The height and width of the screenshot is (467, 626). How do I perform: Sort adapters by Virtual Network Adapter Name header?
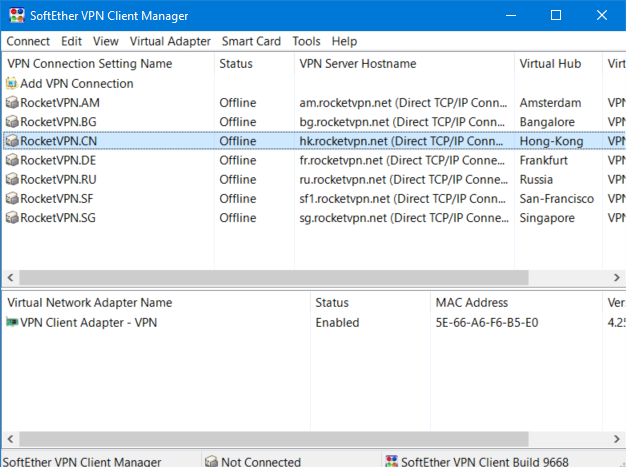click(x=156, y=303)
